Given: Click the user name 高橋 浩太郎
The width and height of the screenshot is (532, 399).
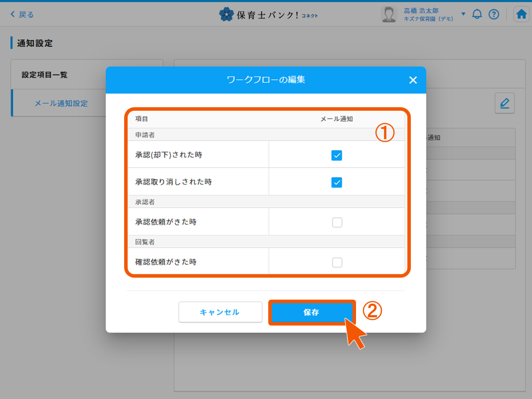Looking at the screenshot, I should click(x=421, y=10).
